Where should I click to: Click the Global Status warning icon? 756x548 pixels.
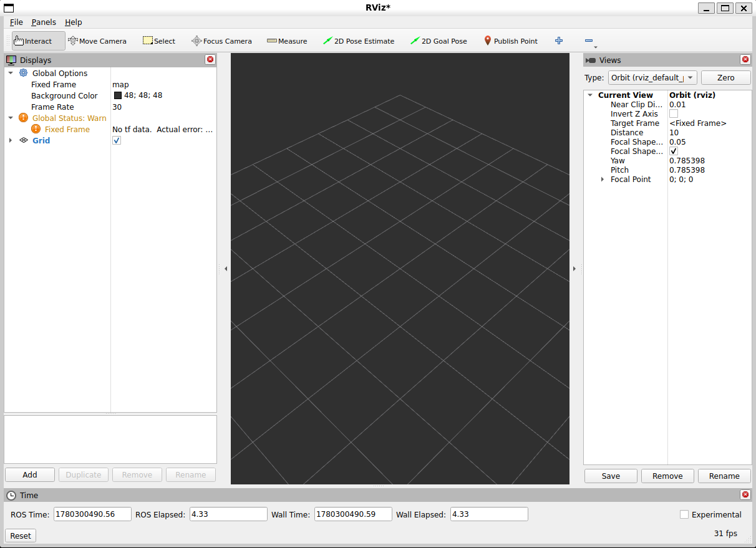[24, 118]
